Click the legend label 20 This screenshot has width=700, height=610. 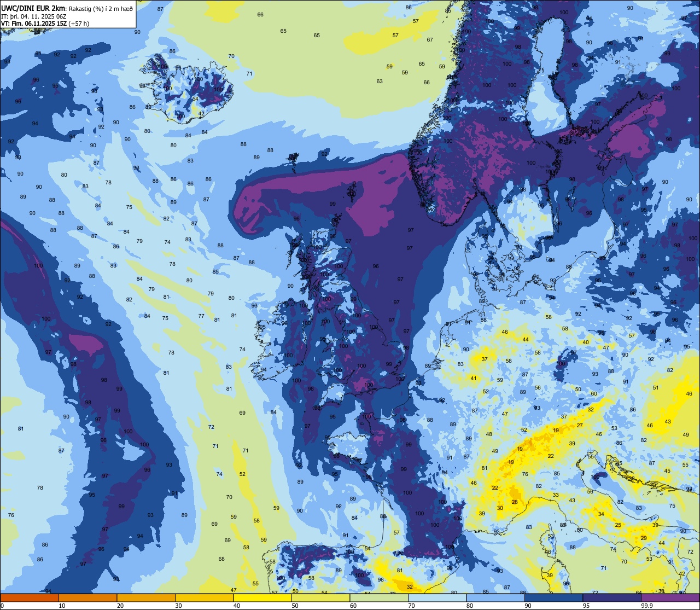pyautogui.click(x=120, y=606)
